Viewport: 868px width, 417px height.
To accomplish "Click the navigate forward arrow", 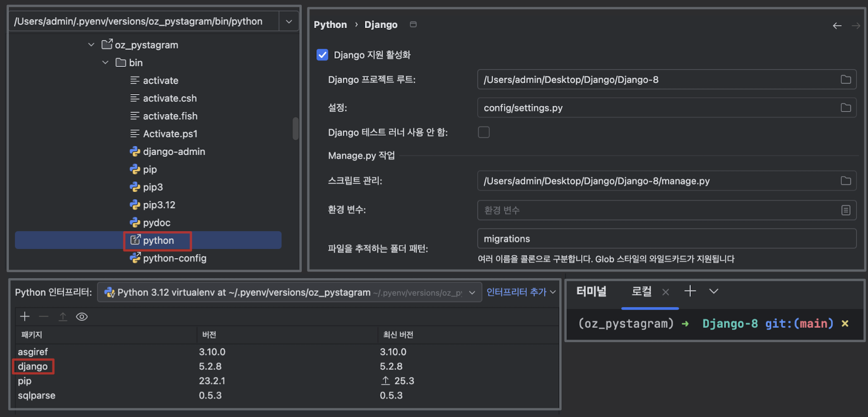I will [856, 25].
